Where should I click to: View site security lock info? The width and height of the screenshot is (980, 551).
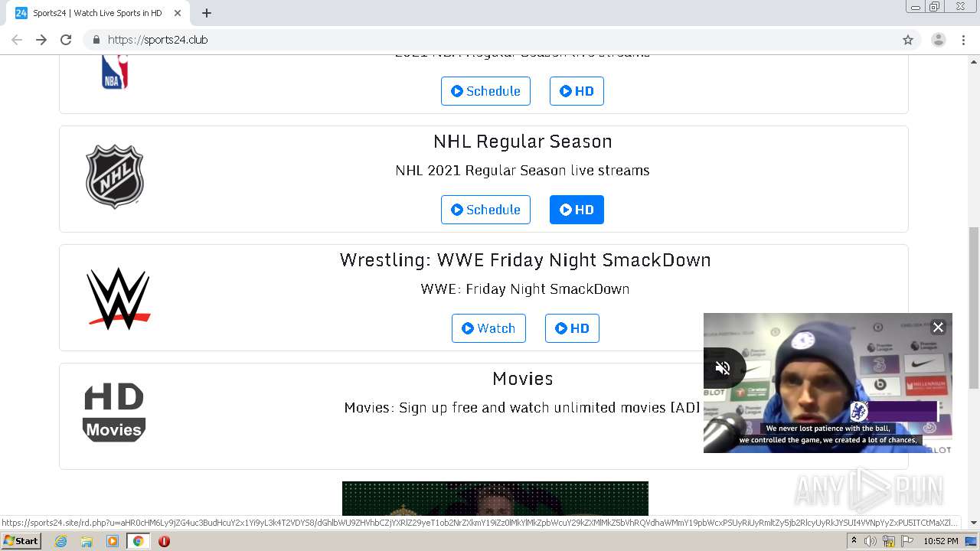[x=96, y=40]
